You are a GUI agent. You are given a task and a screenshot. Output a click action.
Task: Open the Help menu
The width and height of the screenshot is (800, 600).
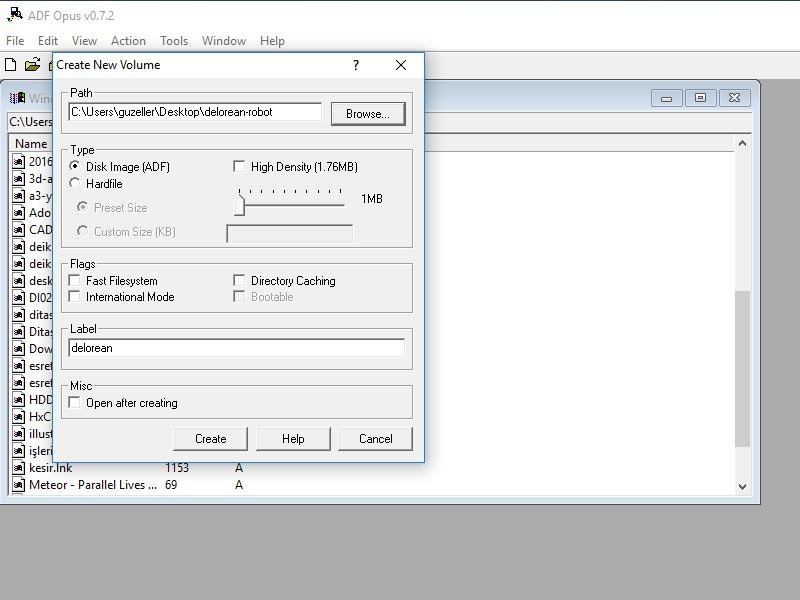pos(272,41)
